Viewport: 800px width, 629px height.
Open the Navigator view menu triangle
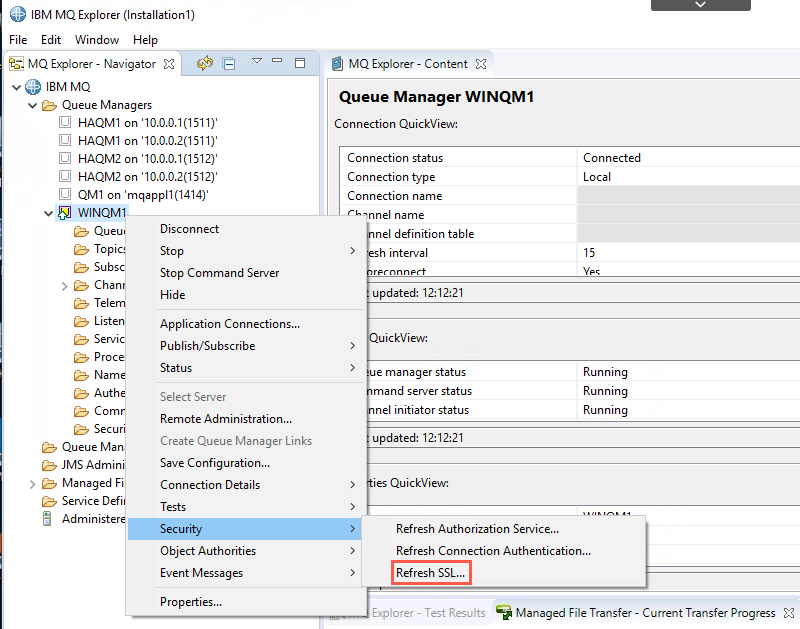(257, 61)
